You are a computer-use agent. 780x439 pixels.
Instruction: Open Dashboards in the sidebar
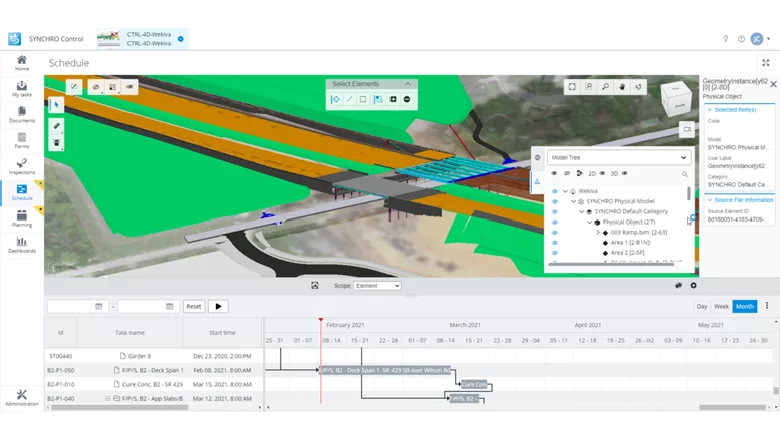tap(21, 245)
